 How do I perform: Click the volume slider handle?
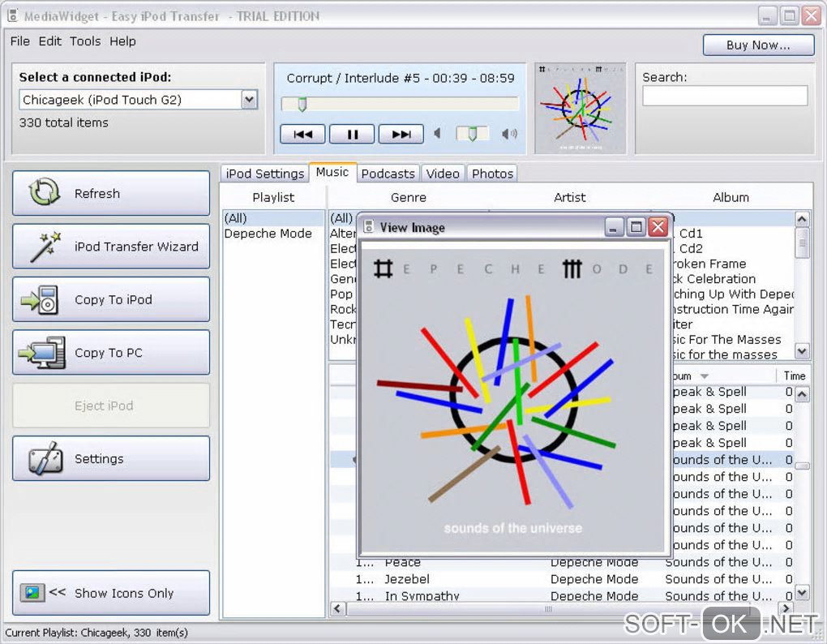pos(472,134)
